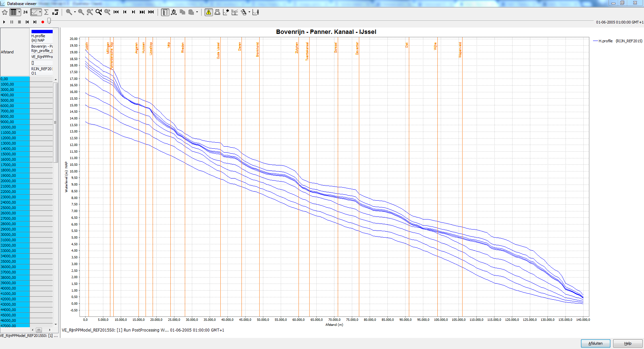Image resolution: width=644 pixels, height=349 pixels.
Task: Click the Deventer location marker label
Action: click(x=357, y=48)
